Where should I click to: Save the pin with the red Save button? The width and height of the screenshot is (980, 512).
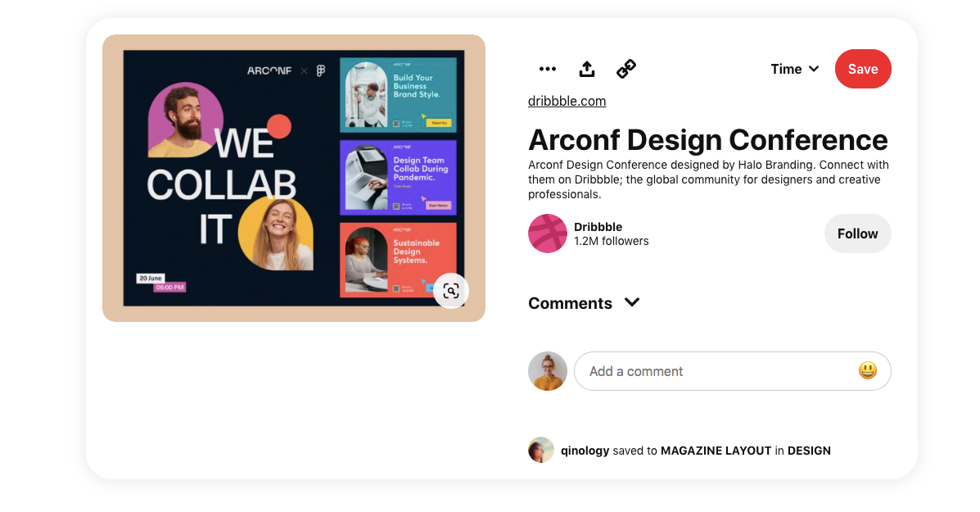[863, 69]
